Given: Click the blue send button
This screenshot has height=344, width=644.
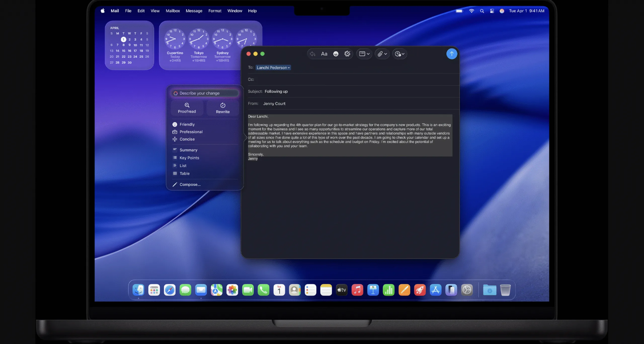Looking at the screenshot, I should 452,54.
